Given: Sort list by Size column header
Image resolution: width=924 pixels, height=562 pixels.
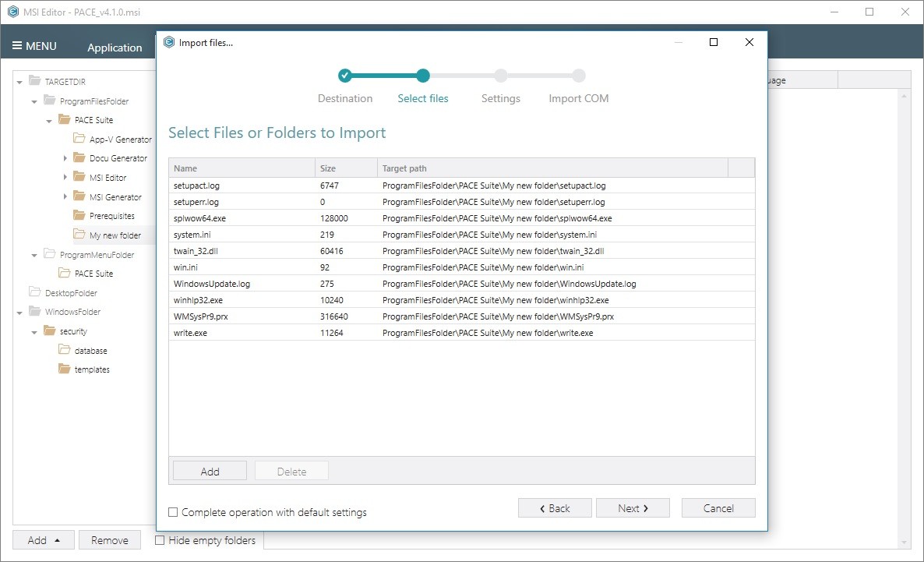Looking at the screenshot, I should point(346,168).
